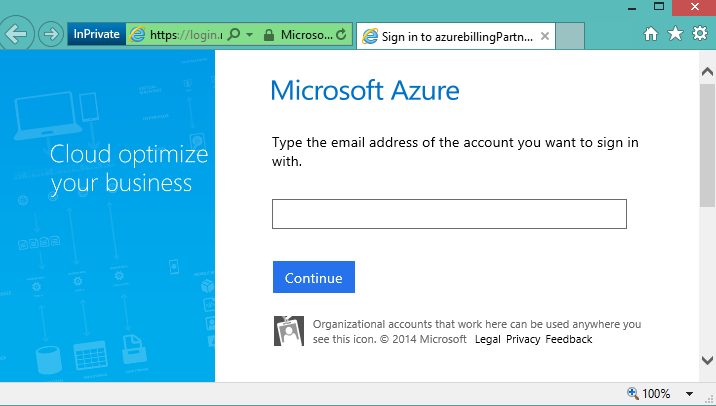Open the Tools gear icon

699,35
